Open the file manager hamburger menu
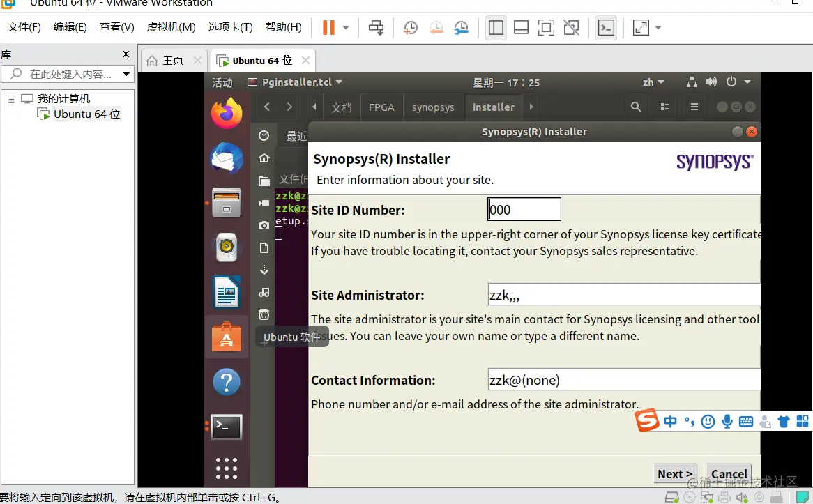The image size is (813, 504). pyautogui.click(x=694, y=107)
